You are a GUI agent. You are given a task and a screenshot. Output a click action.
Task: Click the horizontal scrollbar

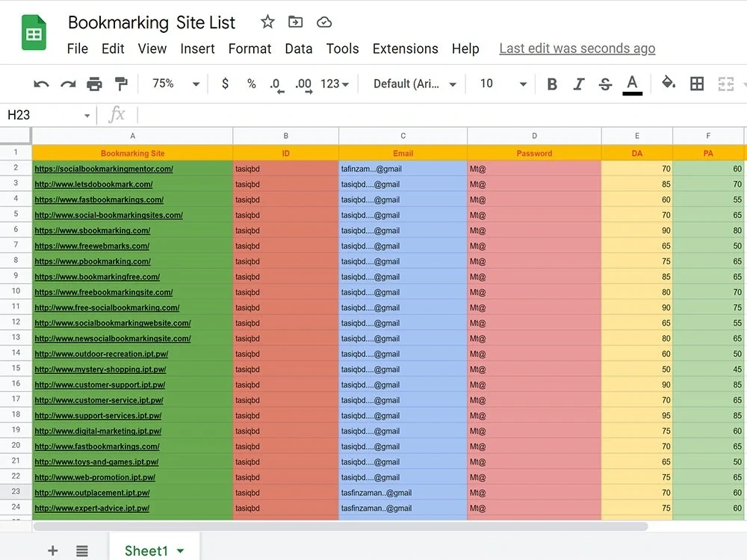click(x=340, y=526)
